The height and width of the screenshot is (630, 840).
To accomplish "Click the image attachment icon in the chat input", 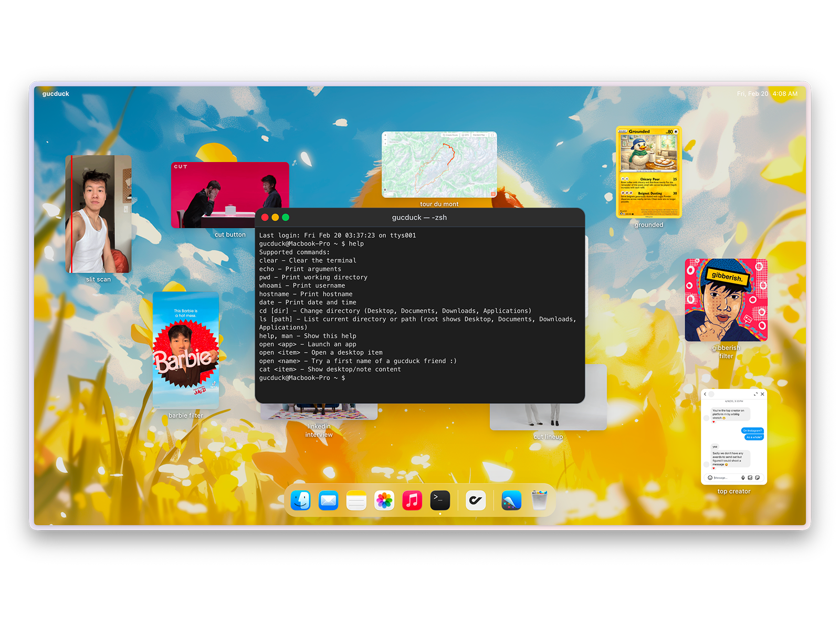I will click(x=750, y=478).
